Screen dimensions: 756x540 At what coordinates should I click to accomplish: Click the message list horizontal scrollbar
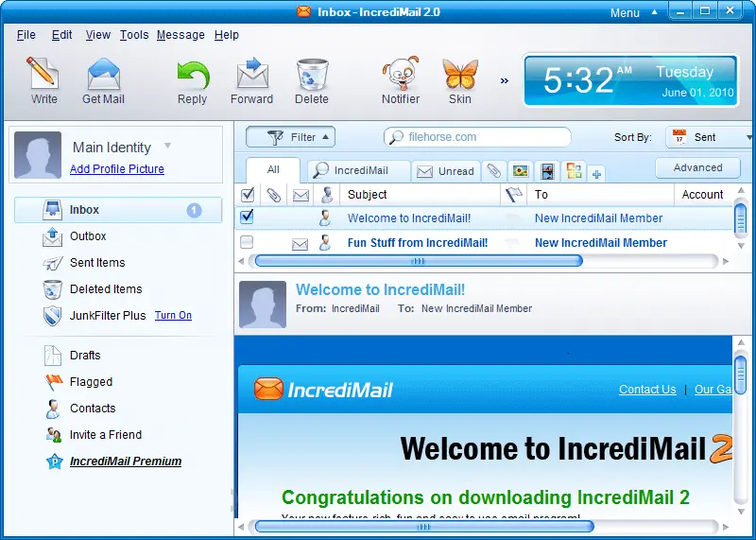coord(418,260)
